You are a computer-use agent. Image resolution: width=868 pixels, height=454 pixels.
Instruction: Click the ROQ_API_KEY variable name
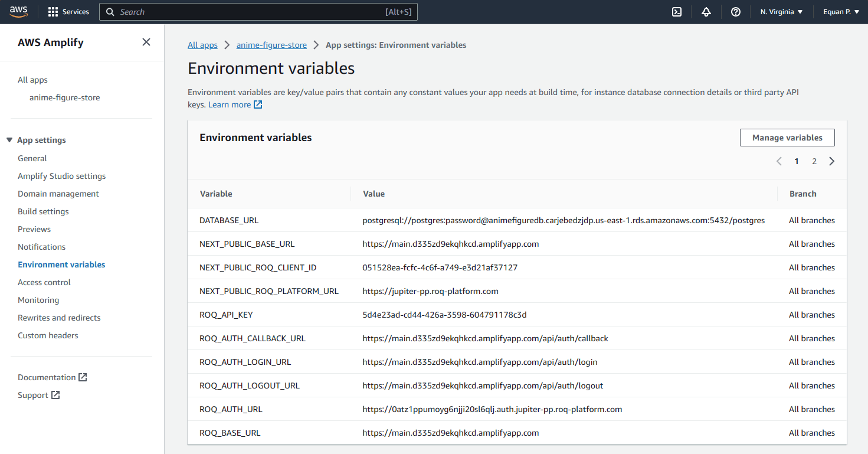(226, 315)
